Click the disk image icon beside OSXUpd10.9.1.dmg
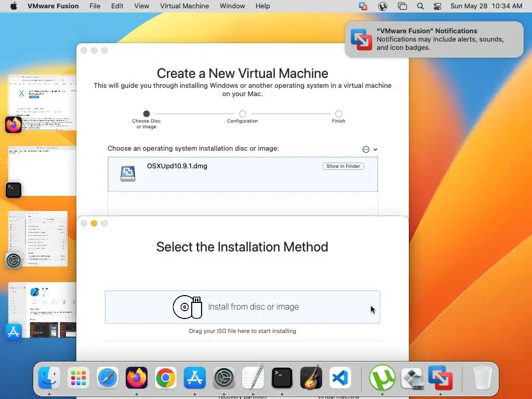This screenshot has width=532, height=399. click(128, 174)
